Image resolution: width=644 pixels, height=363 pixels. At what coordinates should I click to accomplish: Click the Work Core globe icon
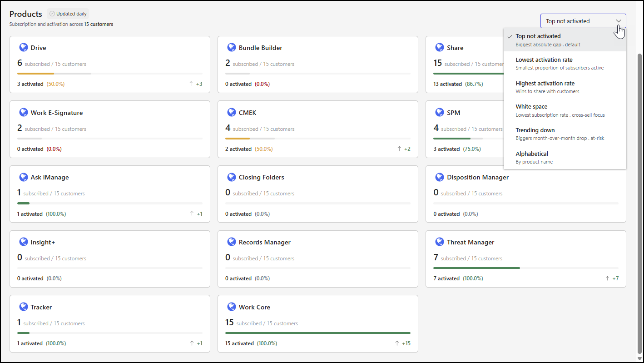coord(232,307)
